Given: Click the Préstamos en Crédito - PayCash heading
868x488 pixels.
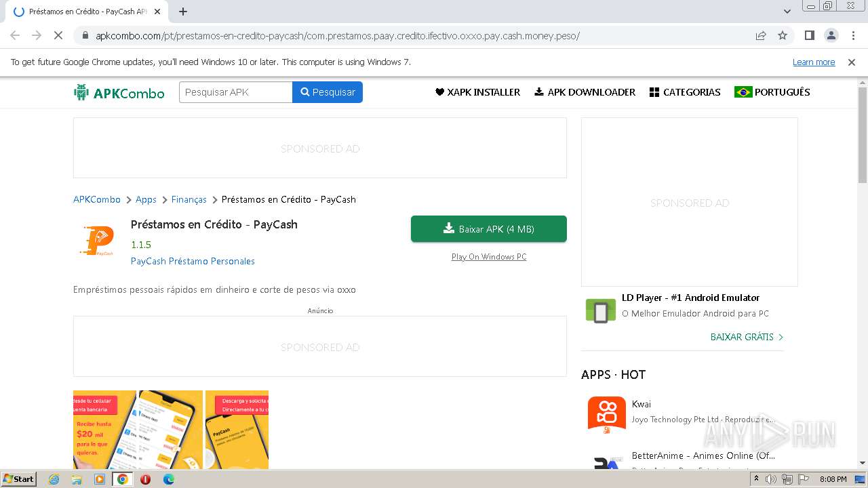Looking at the screenshot, I should 214,224.
